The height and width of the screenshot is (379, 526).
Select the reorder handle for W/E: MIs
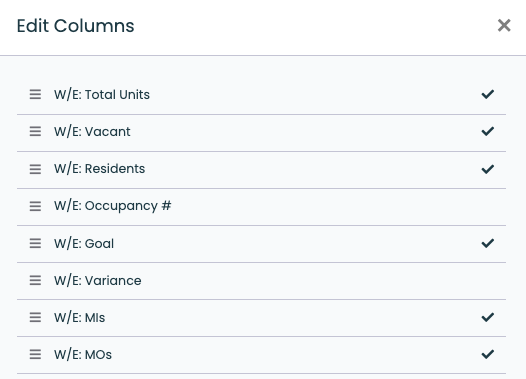35,317
